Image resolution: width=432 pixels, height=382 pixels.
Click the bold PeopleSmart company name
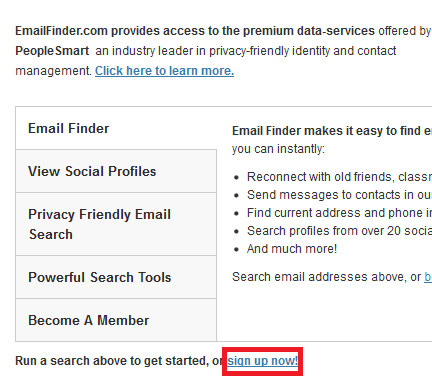pos(52,51)
